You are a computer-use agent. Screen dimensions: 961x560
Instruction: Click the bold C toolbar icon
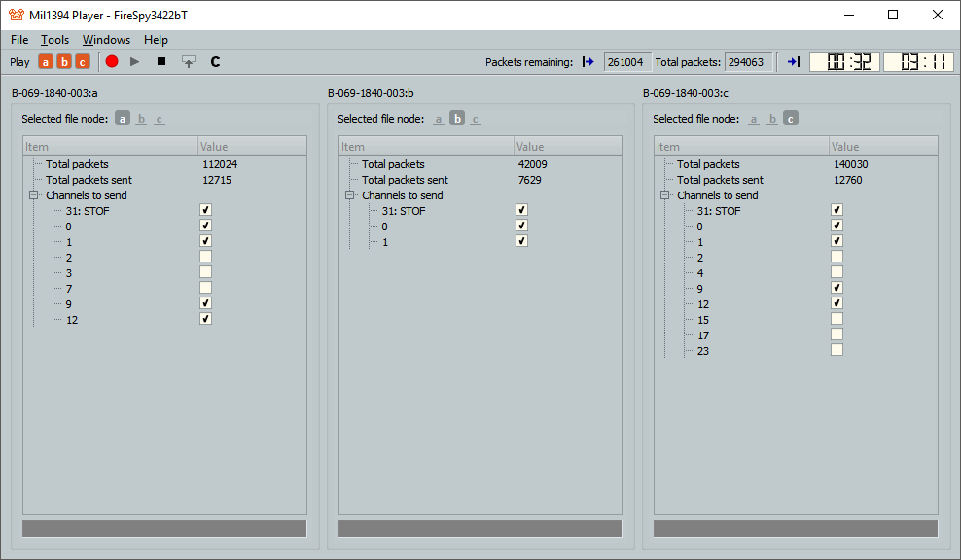215,61
